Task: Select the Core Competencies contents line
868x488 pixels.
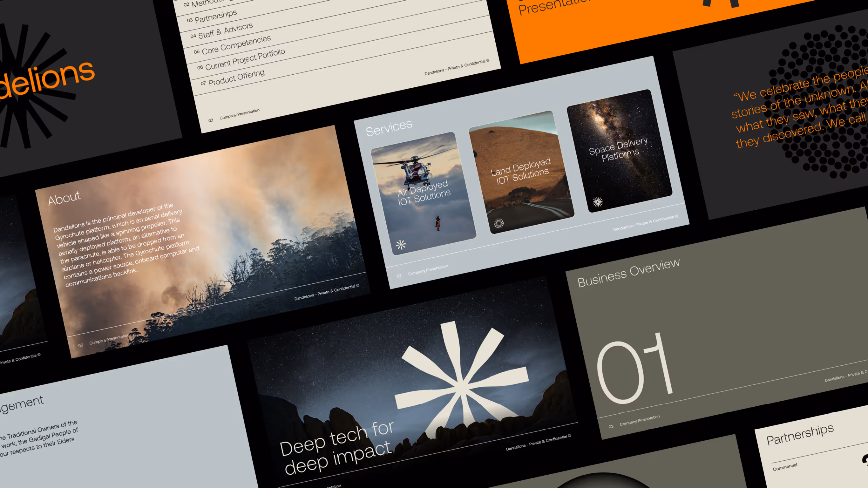Action: [x=236, y=45]
